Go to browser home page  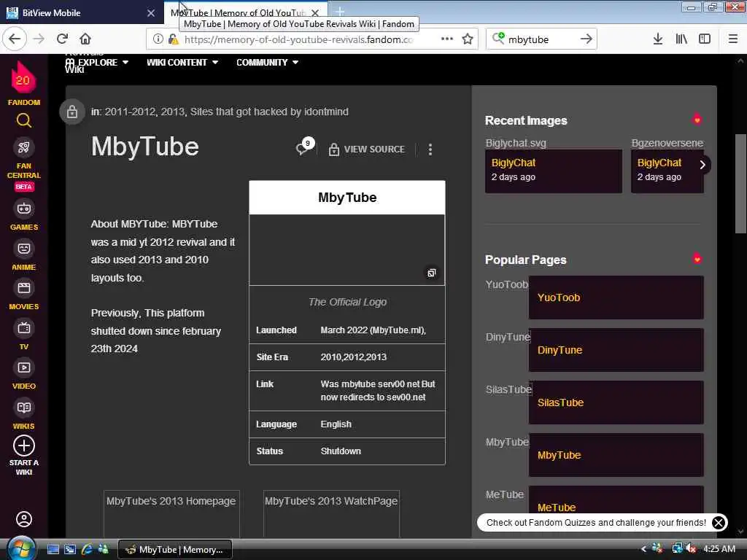85,39
